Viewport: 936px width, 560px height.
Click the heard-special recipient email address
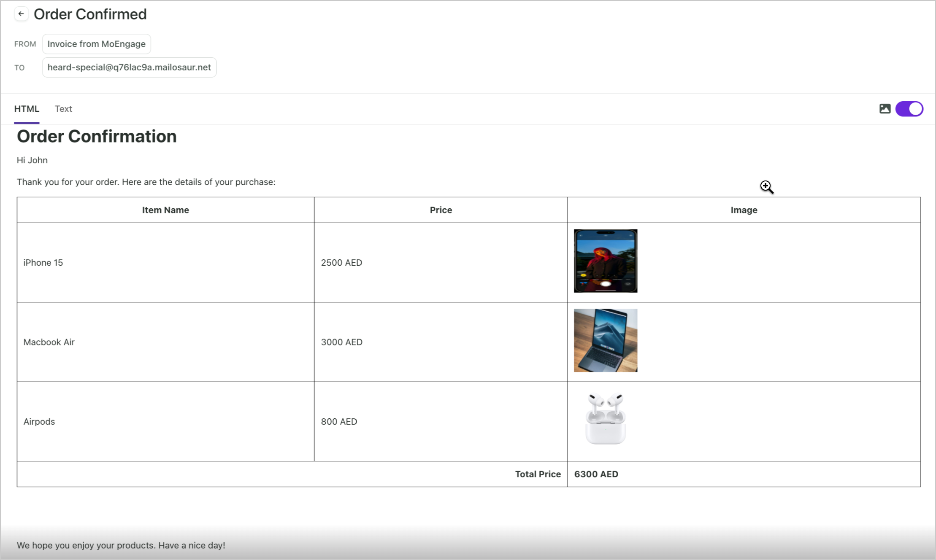tap(129, 67)
